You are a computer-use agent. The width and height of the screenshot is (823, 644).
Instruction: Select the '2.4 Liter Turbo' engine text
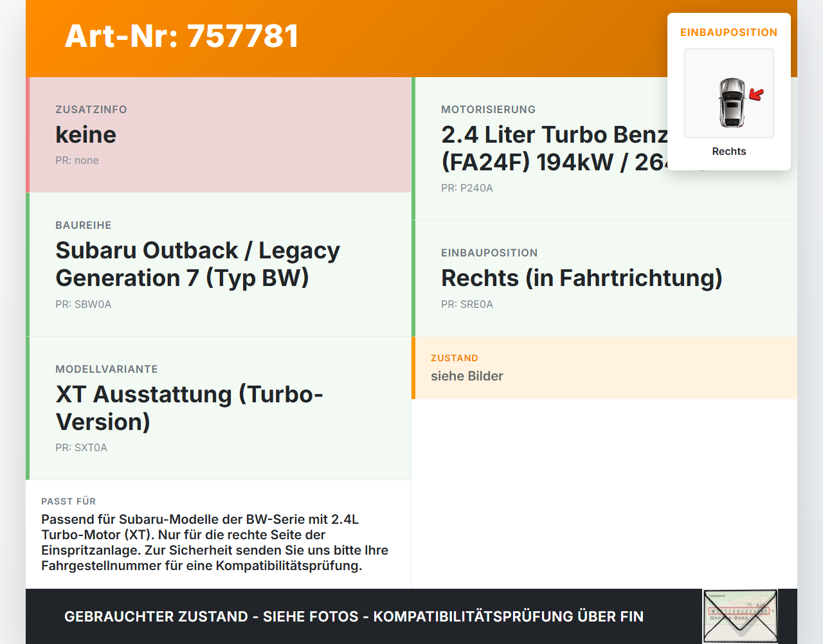coord(554,148)
